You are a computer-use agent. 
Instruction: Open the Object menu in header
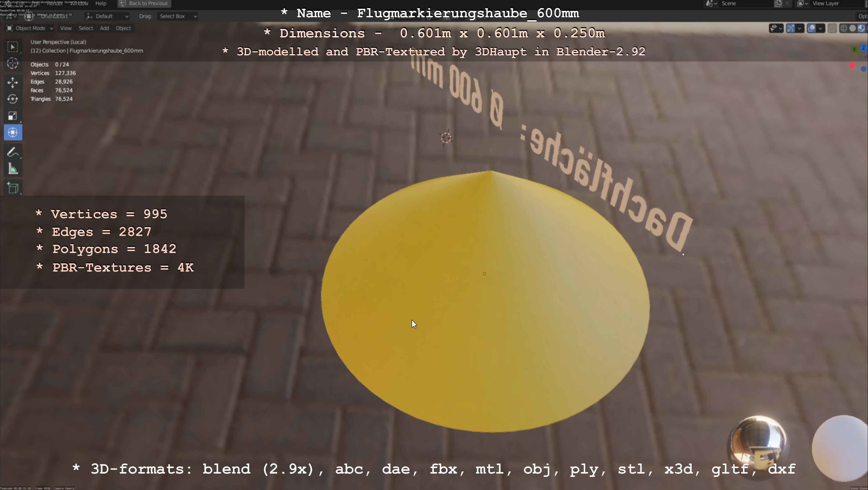point(123,28)
